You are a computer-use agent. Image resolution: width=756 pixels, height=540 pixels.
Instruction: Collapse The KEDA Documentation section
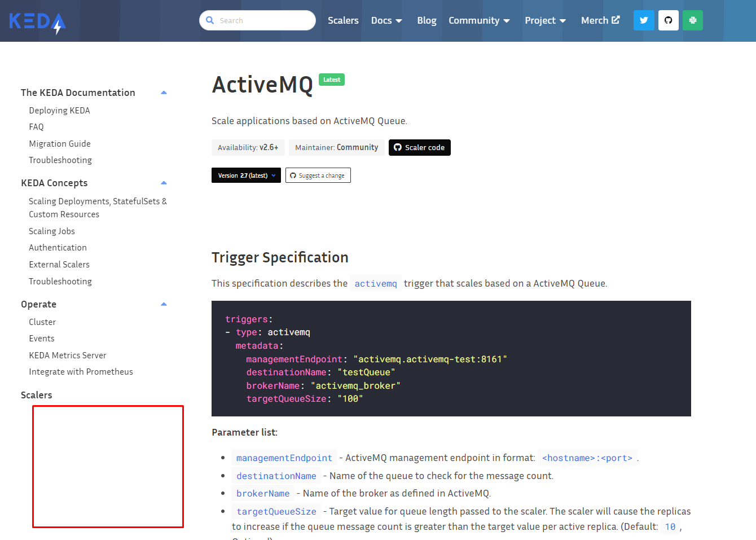164,92
